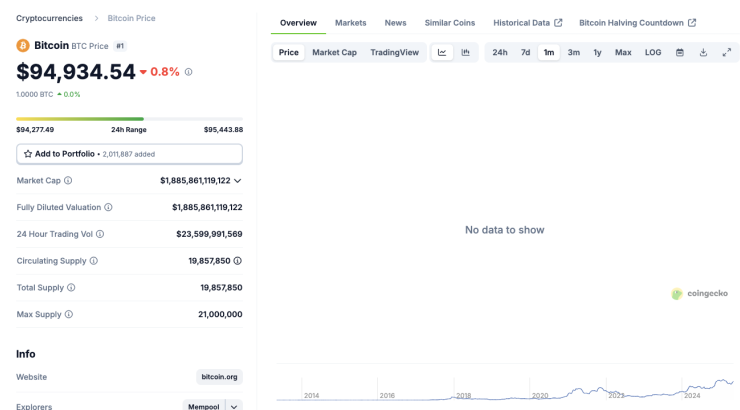This screenshot has height=410, width=740.
Task: Set chart range to 1y
Action: 597,52
